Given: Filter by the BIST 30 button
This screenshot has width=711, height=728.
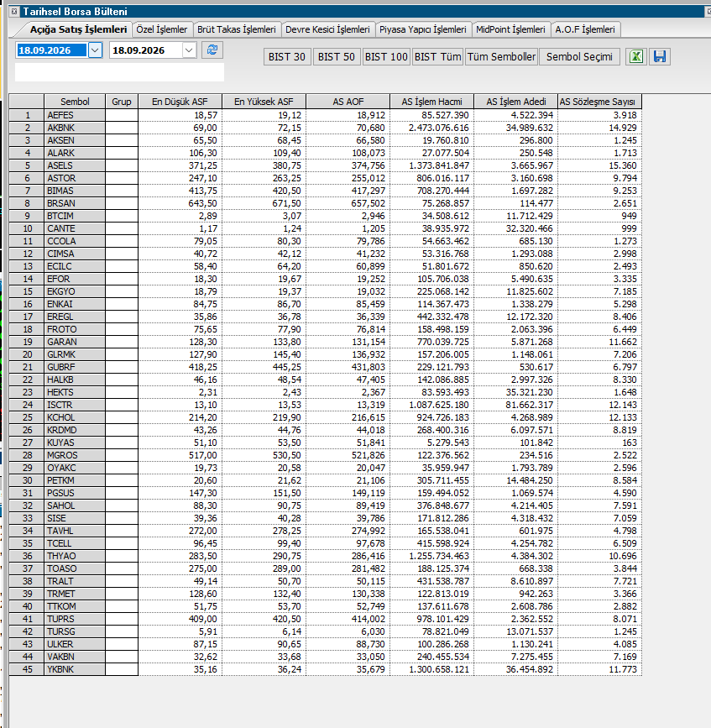Looking at the screenshot, I should tap(287, 56).
